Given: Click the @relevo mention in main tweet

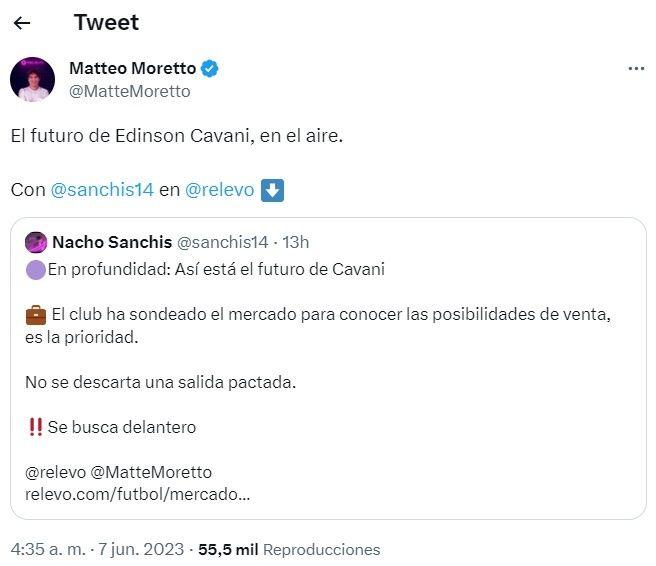Looking at the screenshot, I should pos(219,189).
